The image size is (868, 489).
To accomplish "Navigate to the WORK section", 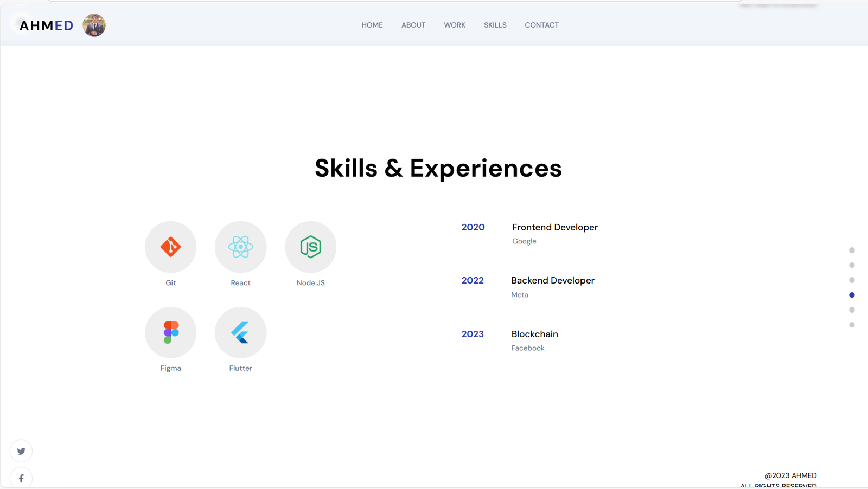I will pos(455,25).
